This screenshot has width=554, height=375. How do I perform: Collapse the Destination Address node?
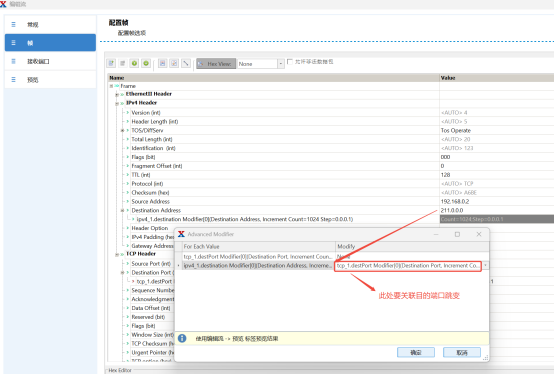point(123,210)
